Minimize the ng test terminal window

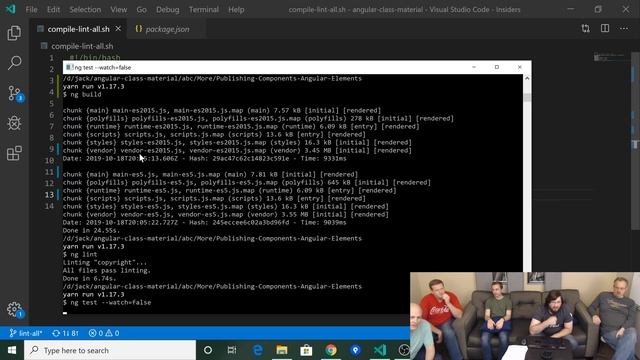click(x=474, y=67)
